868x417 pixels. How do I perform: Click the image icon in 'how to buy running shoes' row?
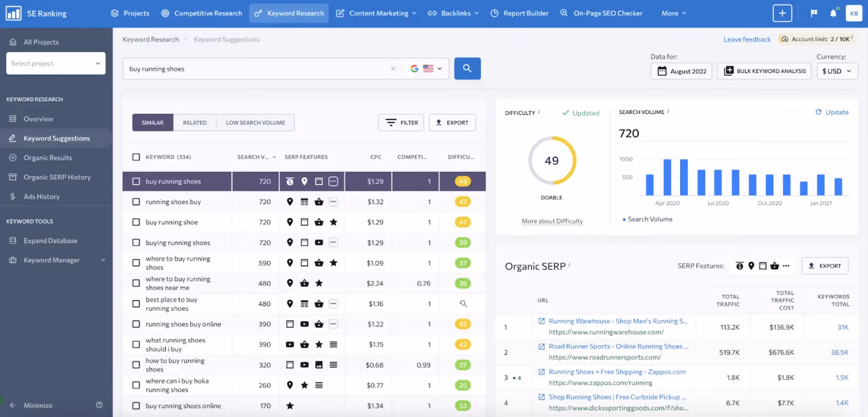319,365
